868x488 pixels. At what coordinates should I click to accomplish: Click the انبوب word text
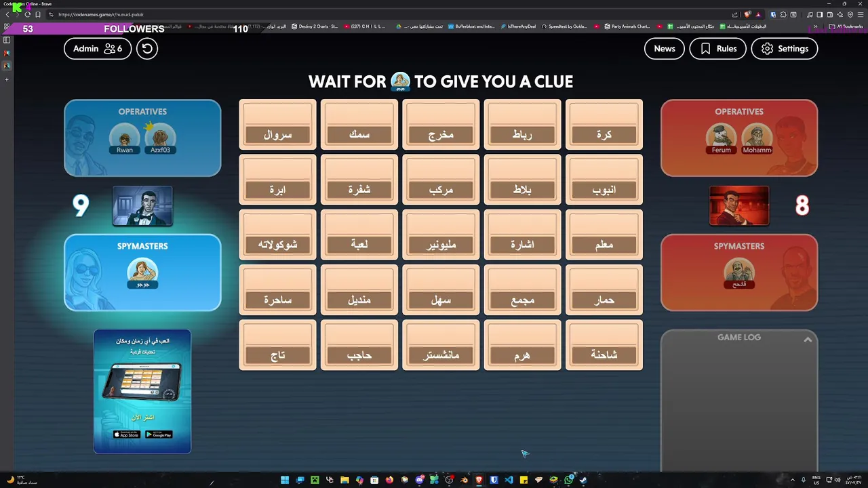point(604,190)
